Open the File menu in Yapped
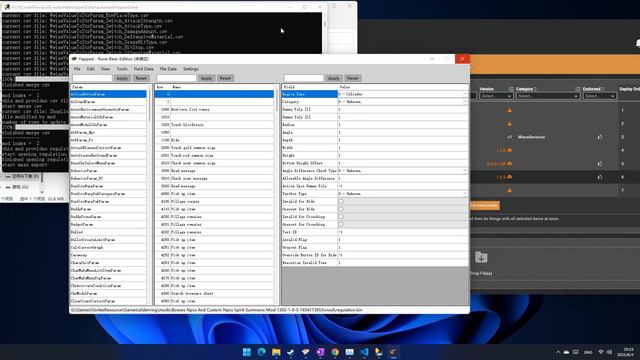The image size is (640, 360). pos(77,69)
